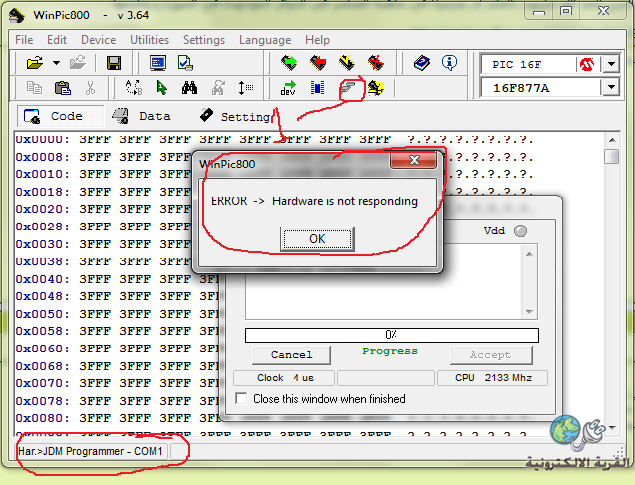This screenshot has height=485, width=635.
Task: Erase the chip using the red X icon
Action: point(376,63)
